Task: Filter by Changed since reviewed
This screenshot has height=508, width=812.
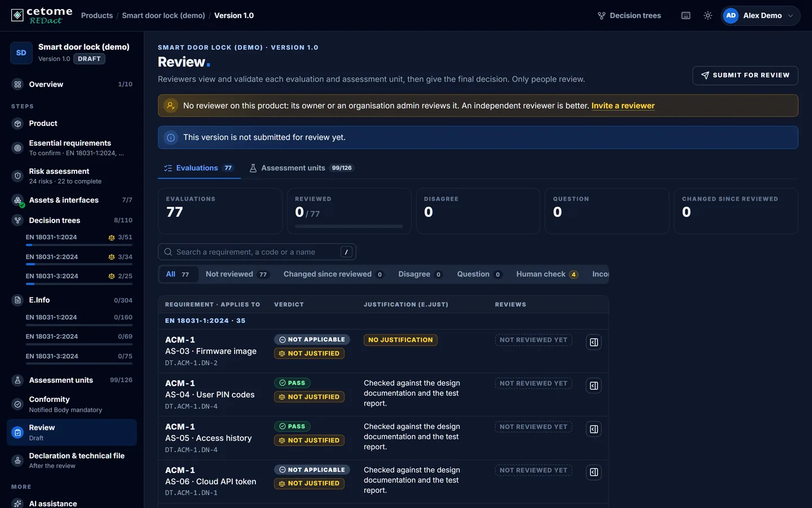Action: tap(333, 274)
